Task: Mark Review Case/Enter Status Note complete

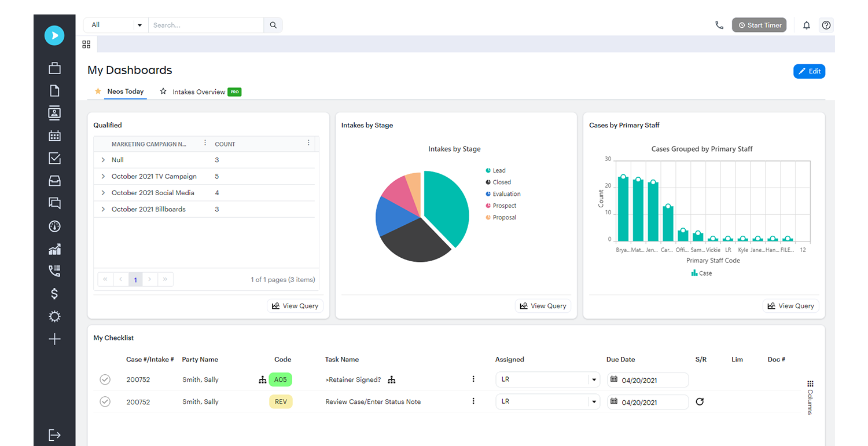Action: (105, 401)
